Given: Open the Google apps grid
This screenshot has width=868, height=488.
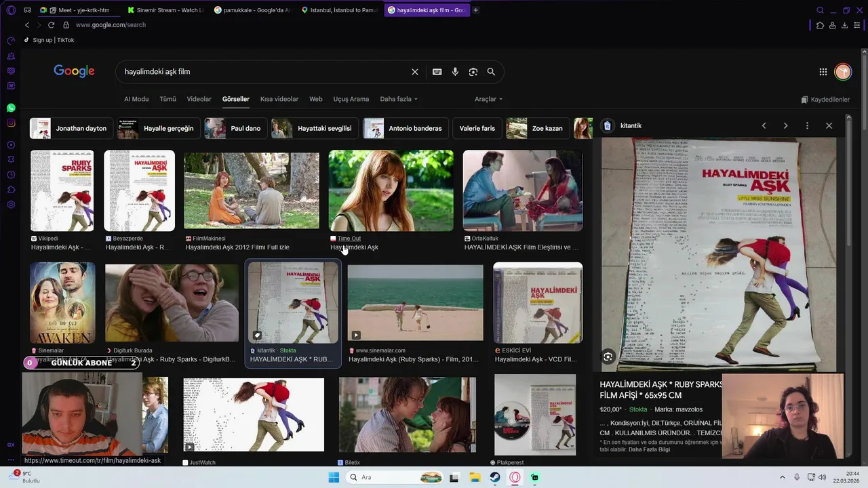Looking at the screenshot, I should [x=823, y=72].
